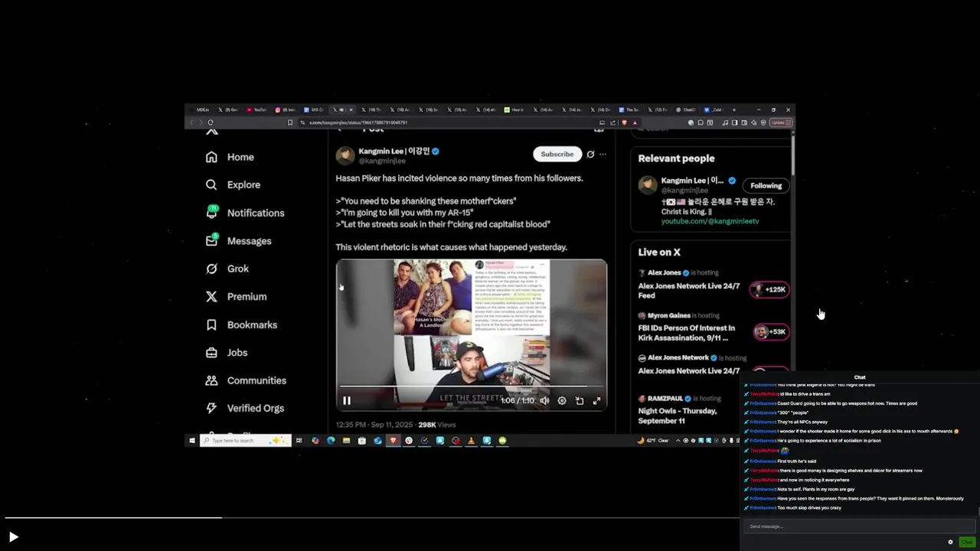Show hidden system tray icons chevron

(x=678, y=441)
